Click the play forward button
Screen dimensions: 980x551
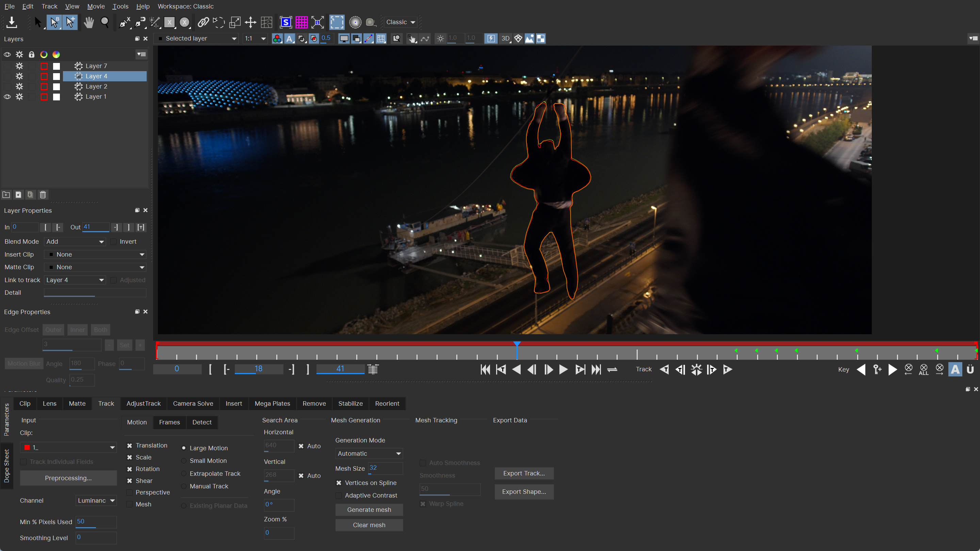click(x=563, y=369)
